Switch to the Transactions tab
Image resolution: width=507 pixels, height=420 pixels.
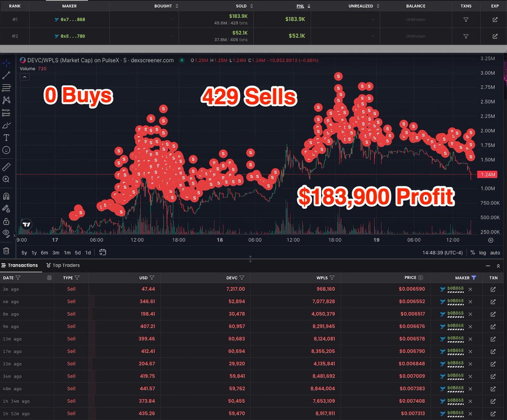click(19, 265)
